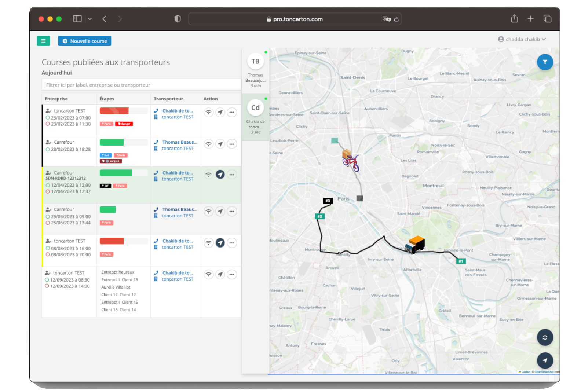This screenshot has width=581, height=392.
Task: Type in the label filter field
Action: point(141,85)
